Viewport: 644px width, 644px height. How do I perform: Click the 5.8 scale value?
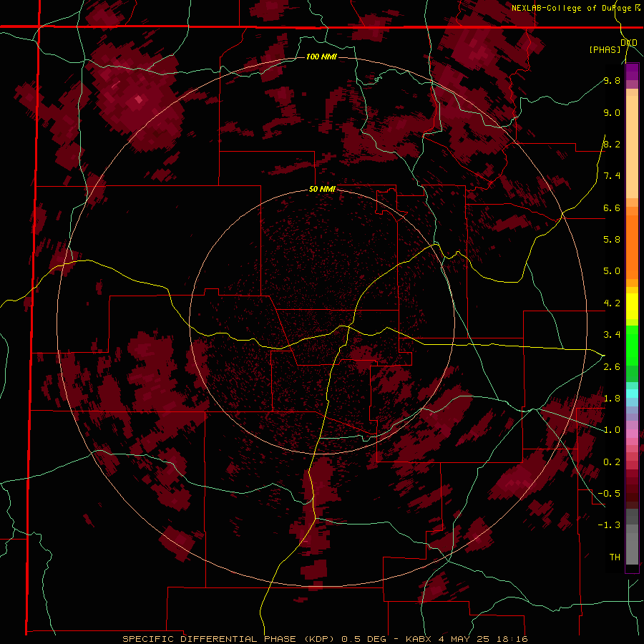tap(612, 240)
